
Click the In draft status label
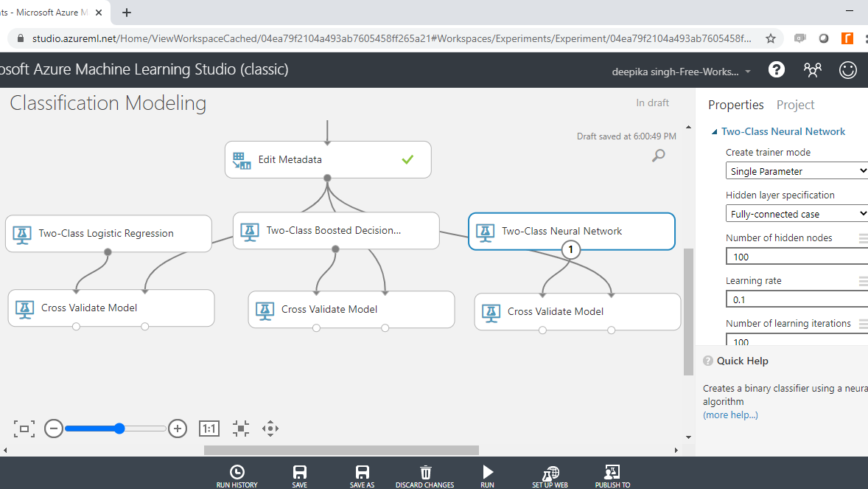[x=652, y=103]
